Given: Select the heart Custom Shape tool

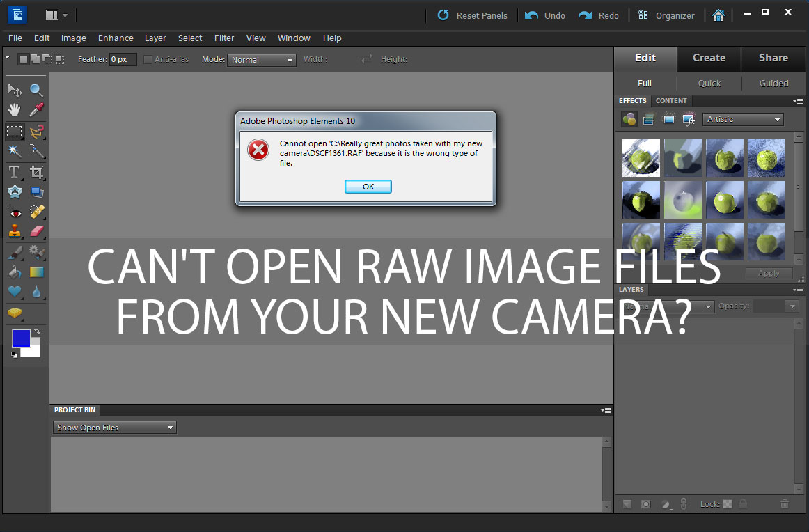Looking at the screenshot, I should pyautogui.click(x=15, y=292).
